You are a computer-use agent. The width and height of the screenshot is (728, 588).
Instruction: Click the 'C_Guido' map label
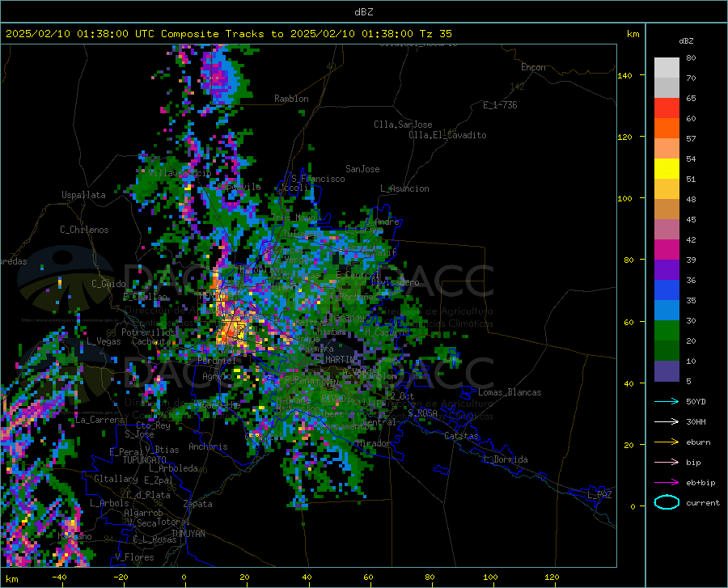coord(108,284)
